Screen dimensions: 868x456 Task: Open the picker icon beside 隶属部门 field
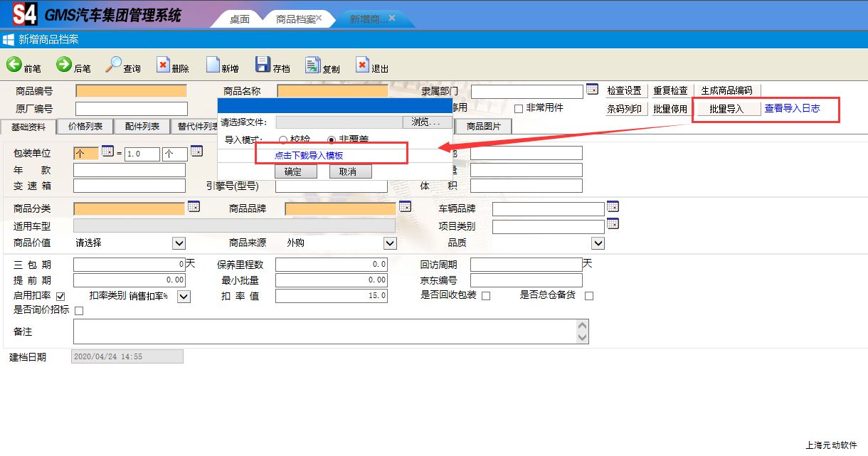592,90
